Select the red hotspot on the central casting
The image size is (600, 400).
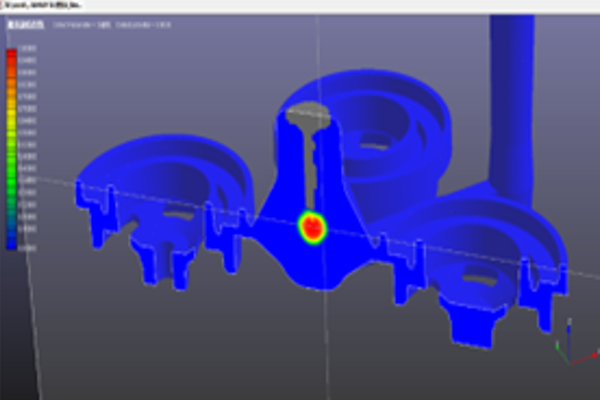pos(313,226)
